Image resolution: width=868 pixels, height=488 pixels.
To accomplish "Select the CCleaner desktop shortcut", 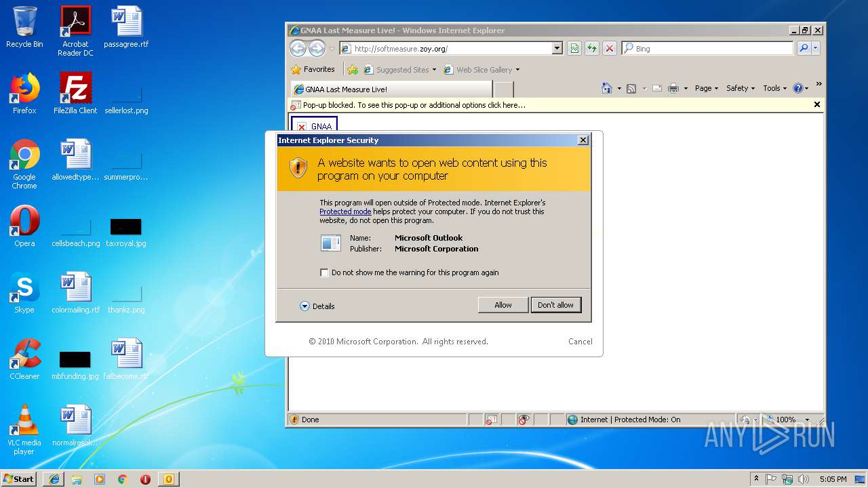I will (x=24, y=359).
